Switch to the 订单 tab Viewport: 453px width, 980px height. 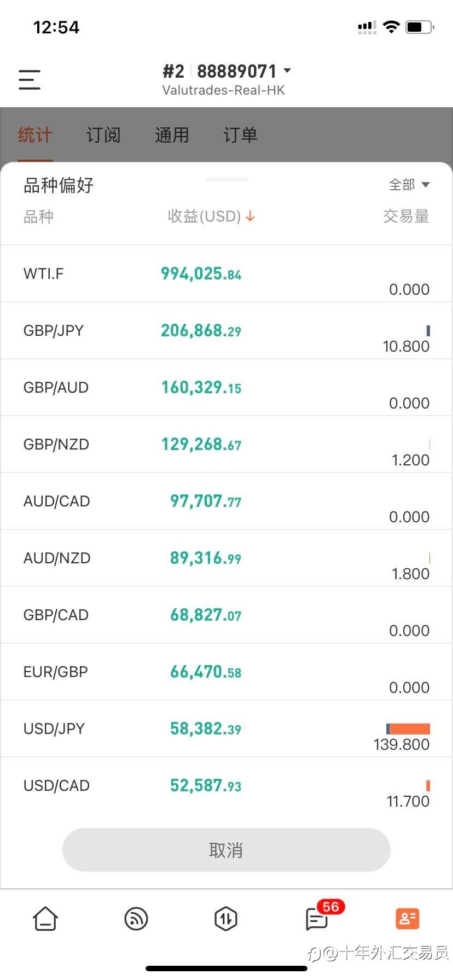point(240,135)
